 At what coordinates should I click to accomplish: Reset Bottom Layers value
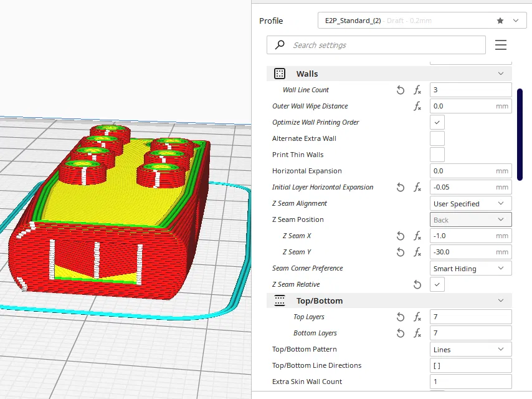coord(401,333)
